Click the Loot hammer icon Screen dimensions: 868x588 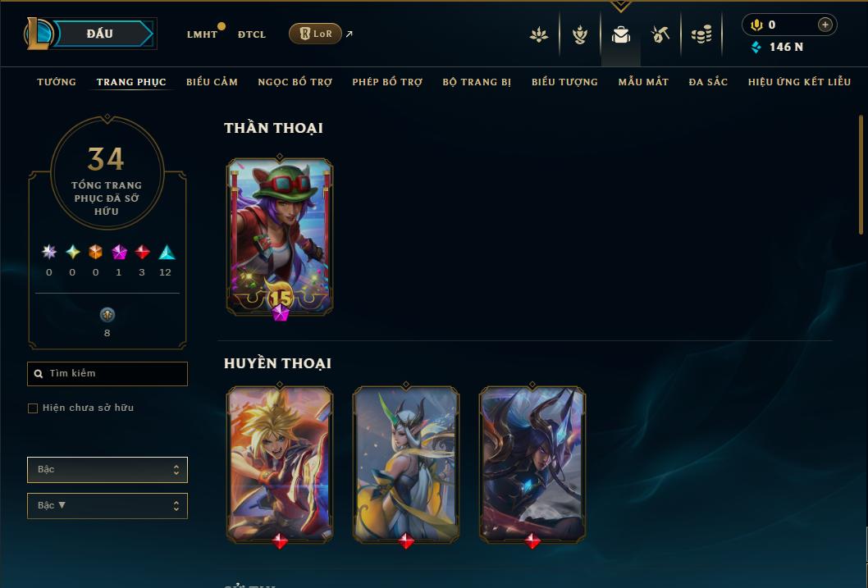pyautogui.click(x=660, y=34)
